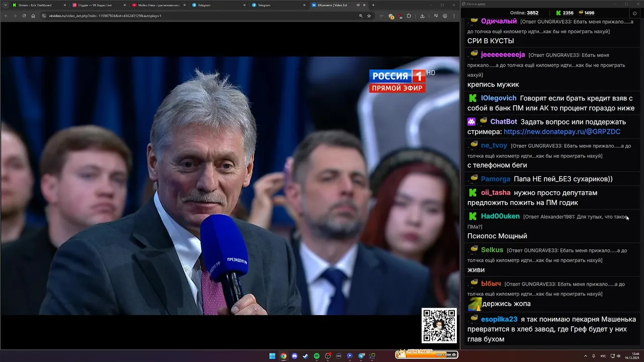Open Steam from the taskbar
The height and width of the screenshot is (362, 644).
point(305,356)
